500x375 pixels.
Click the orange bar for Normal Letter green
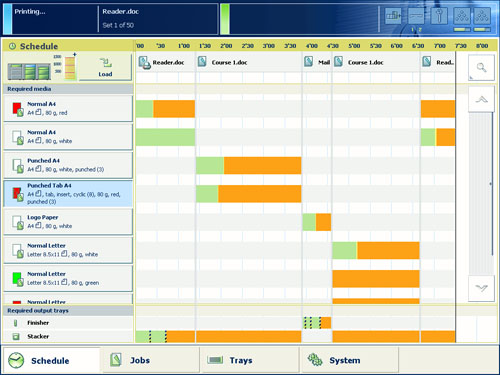(376, 279)
